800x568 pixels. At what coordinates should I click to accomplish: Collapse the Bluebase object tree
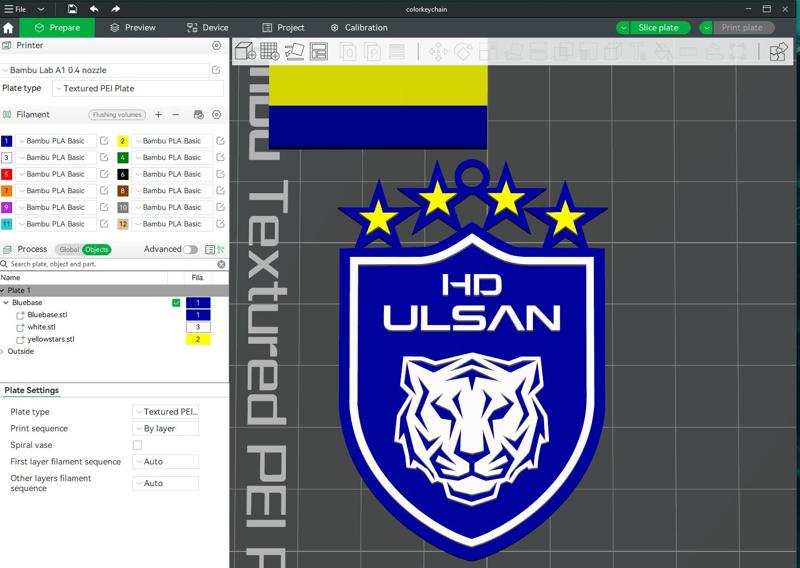[6, 303]
